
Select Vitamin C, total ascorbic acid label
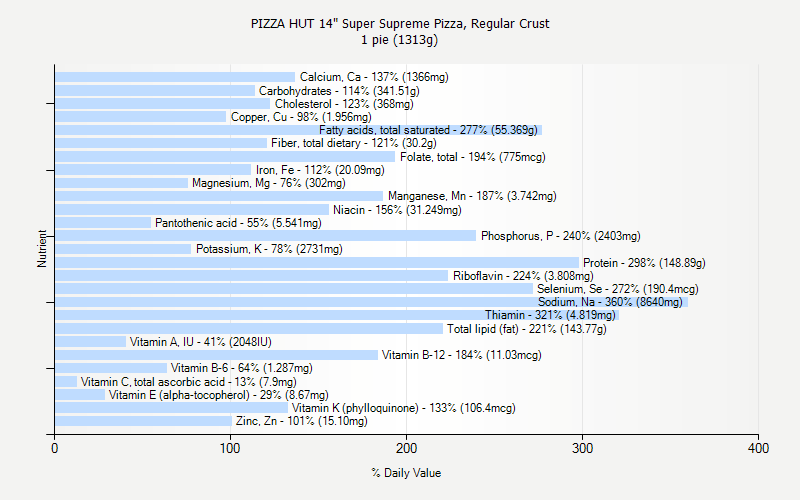(188, 382)
